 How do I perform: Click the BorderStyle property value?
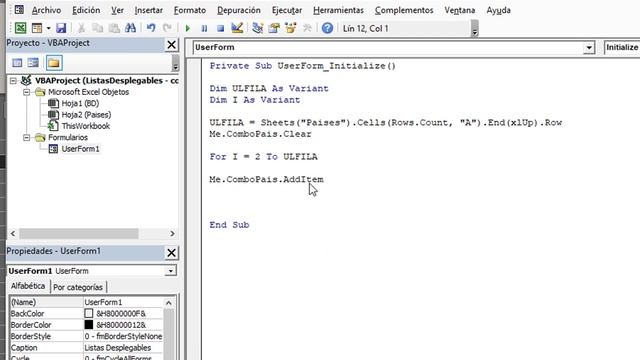pyautogui.click(x=123, y=336)
